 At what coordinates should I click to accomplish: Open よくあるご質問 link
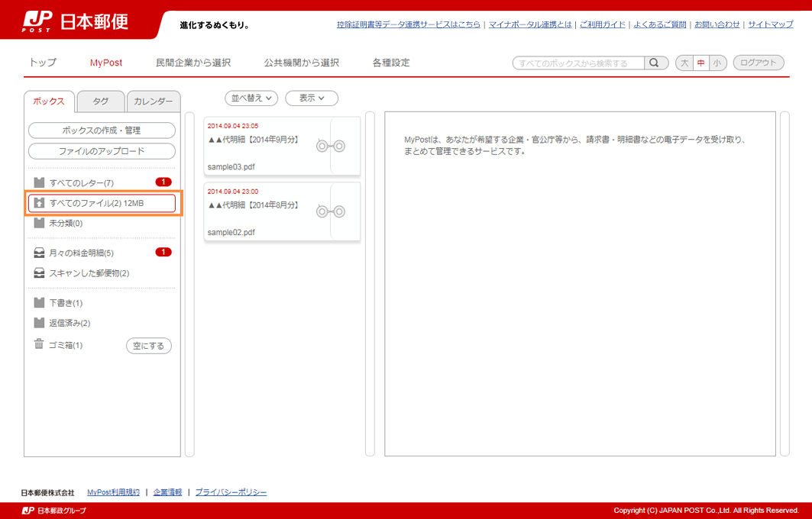660,24
